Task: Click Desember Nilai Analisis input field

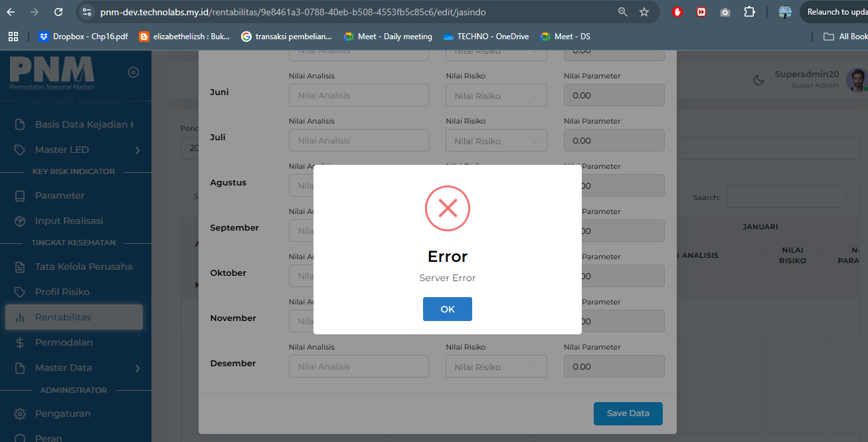Action: pos(359,366)
